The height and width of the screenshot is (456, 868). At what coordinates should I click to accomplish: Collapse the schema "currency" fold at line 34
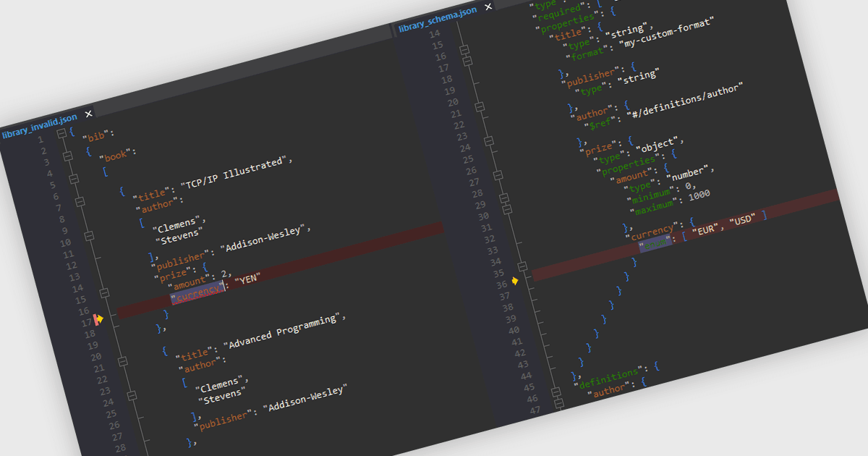522,266
